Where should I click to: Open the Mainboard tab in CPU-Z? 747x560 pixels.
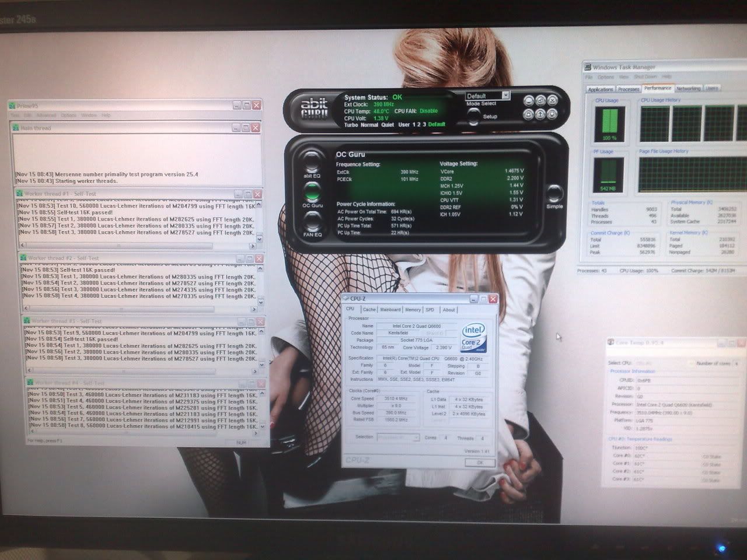390,310
